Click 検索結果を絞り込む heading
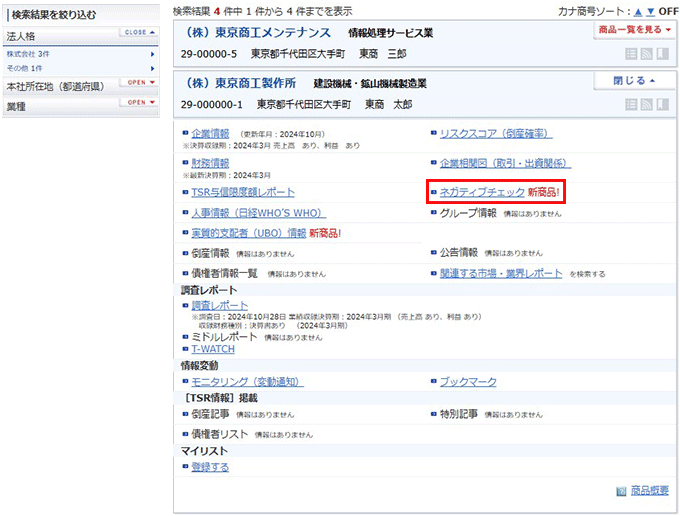Screen dimensions: 680x516 54,15
